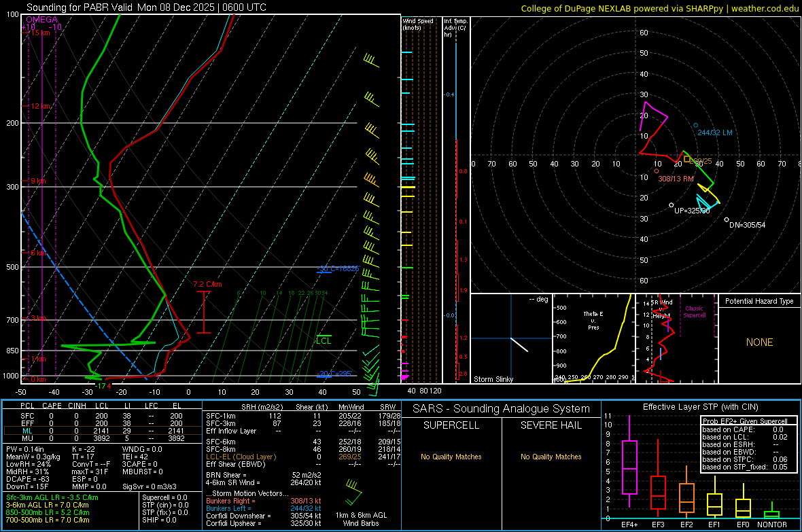This screenshot has height=532, width=802.
Task: Click the Classic Supercell label
Action: click(x=695, y=312)
